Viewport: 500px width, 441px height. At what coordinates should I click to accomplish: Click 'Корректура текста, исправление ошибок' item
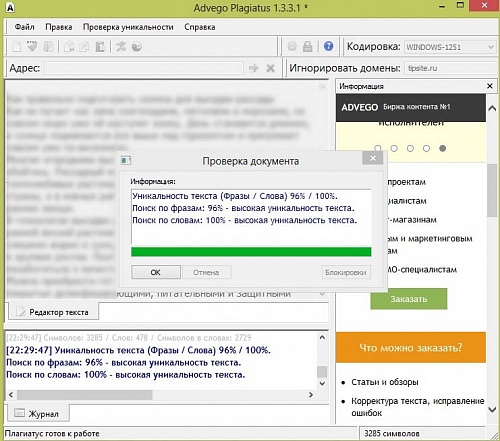418,407
